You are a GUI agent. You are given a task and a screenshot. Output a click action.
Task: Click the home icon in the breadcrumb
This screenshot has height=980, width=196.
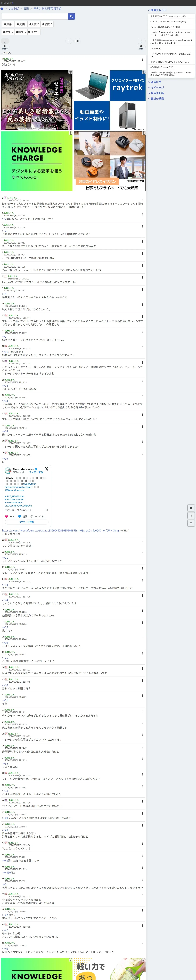tap(2, 8)
